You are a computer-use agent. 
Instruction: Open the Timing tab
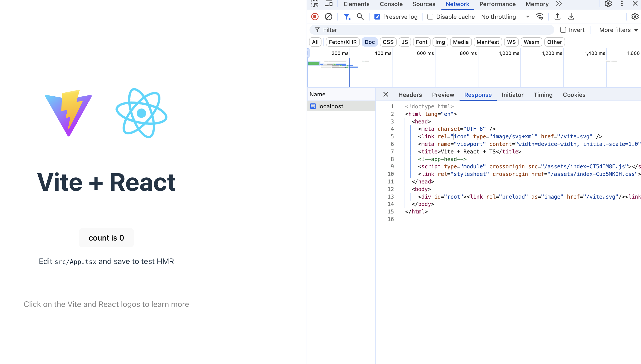point(543,95)
